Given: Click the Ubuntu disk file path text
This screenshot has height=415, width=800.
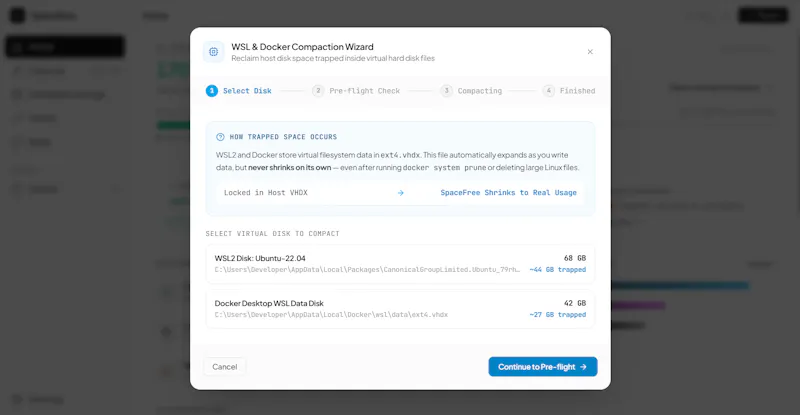Looking at the screenshot, I should 367,270.
